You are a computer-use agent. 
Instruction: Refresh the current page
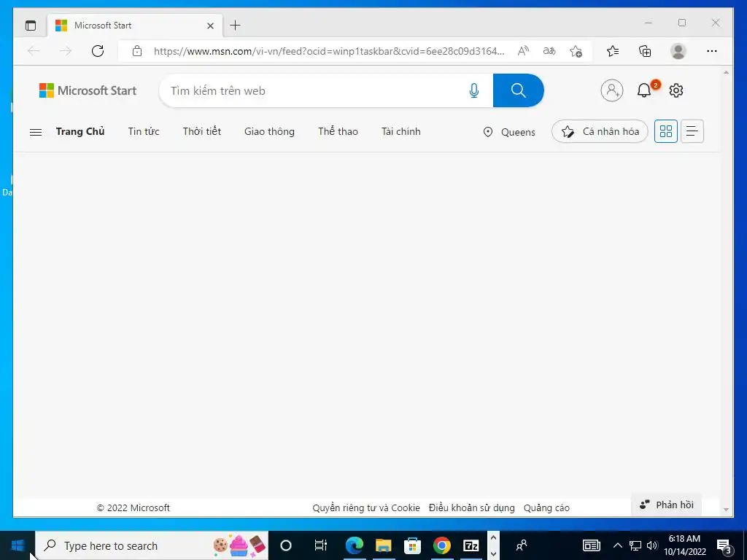pos(98,51)
